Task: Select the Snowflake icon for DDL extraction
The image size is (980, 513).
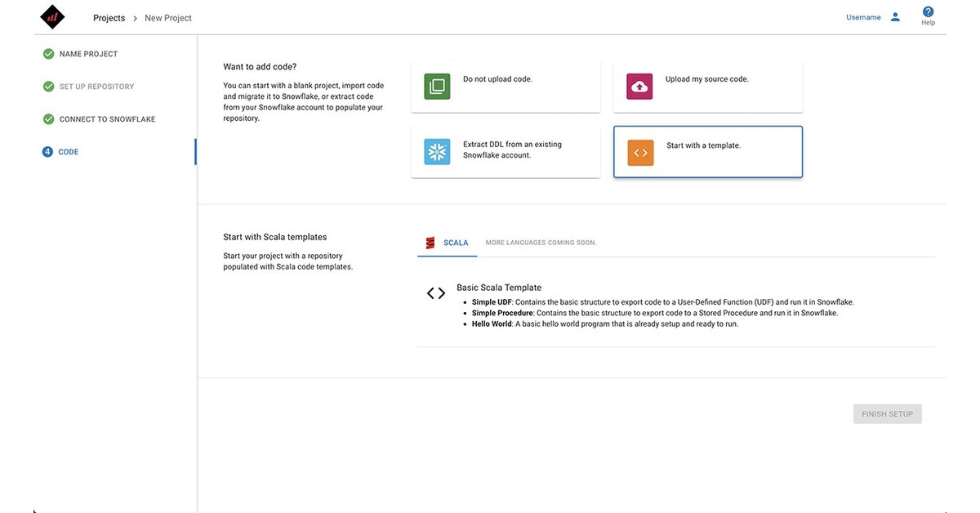Action: [437, 151]
